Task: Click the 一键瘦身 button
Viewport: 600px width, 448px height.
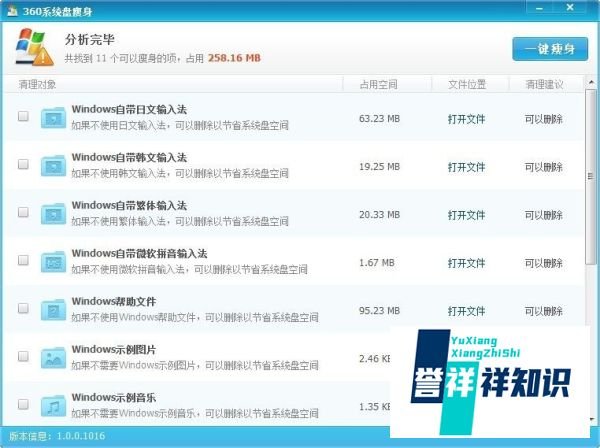Action: pyautogui.click(x=550, y=49)
